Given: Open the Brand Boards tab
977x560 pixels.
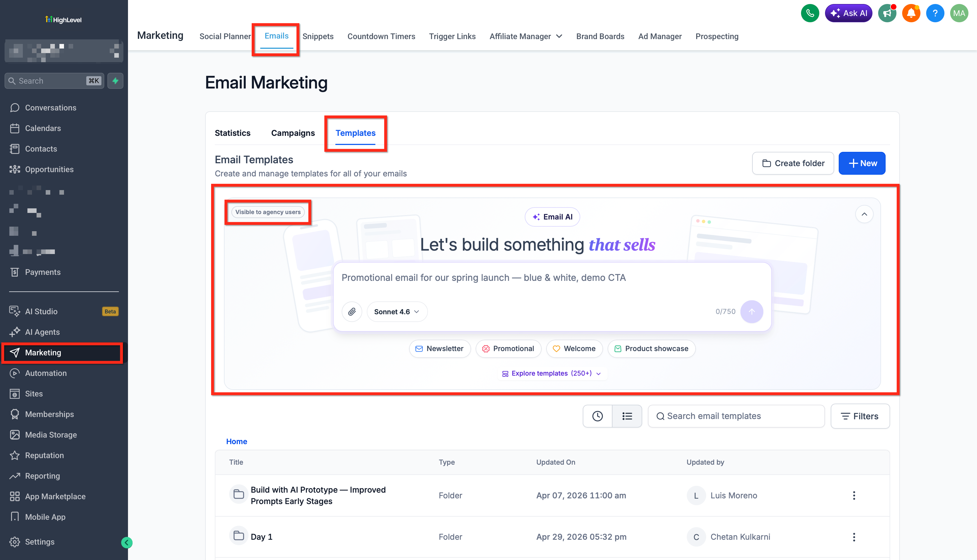Looking at the screenshot, I should click(x=600, y=37).
